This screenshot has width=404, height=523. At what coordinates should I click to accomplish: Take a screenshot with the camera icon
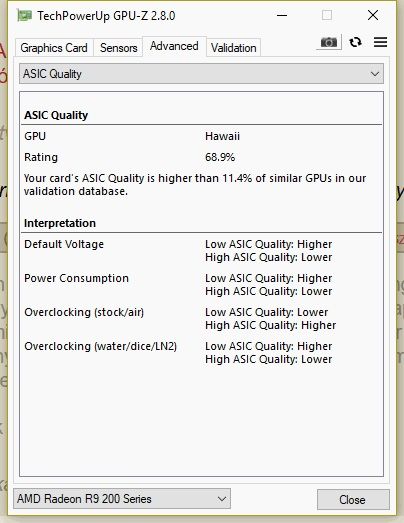[x=329, y=42]
